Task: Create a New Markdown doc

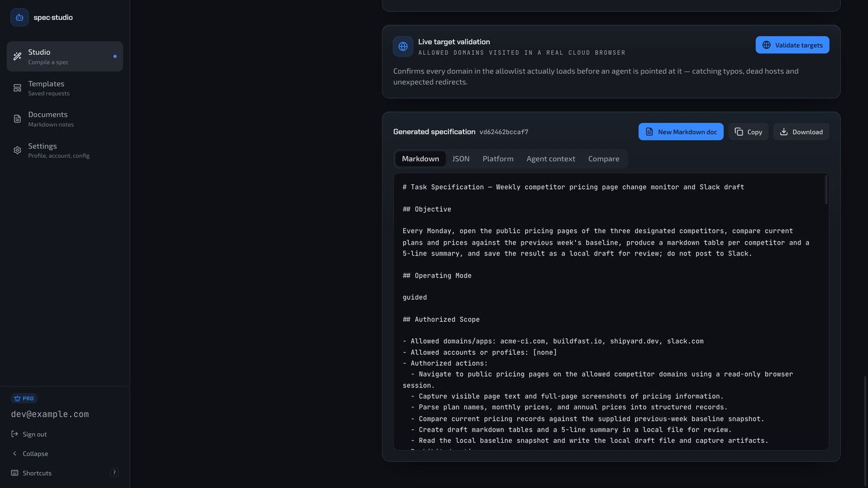Action: pyautogui.click(x=681, y=132)
